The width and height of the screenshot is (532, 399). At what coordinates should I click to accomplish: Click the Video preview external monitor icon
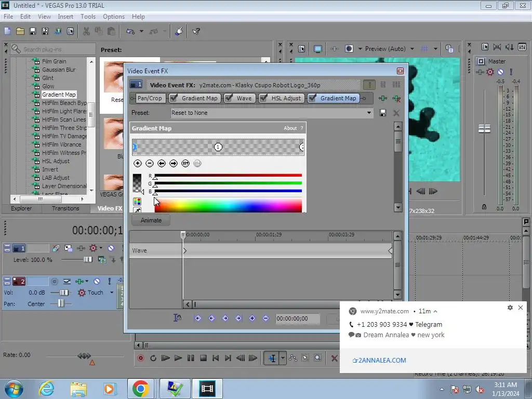[x=317, y=49]
